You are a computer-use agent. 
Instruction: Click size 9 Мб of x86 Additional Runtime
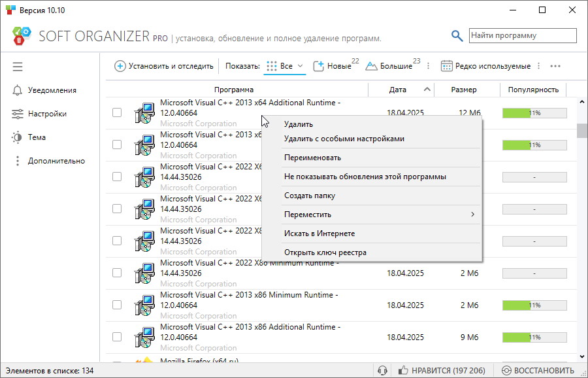(470, 337)
